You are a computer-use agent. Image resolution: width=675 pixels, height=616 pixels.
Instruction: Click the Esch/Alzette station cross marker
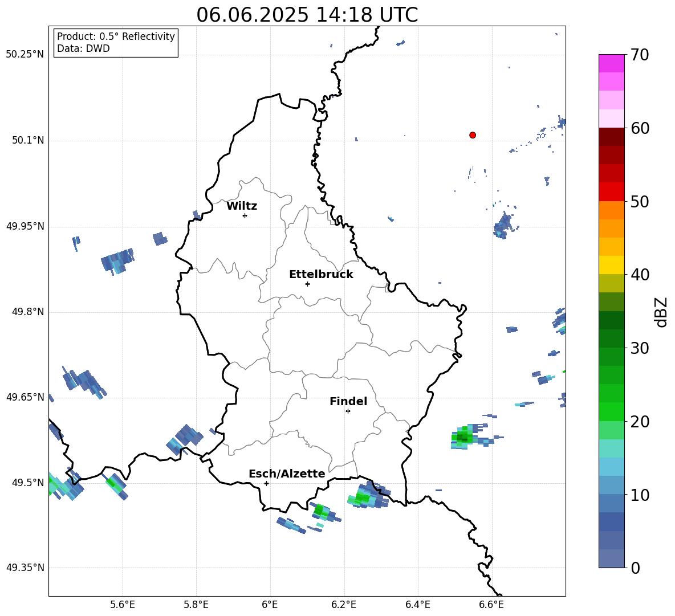(266, 483)
